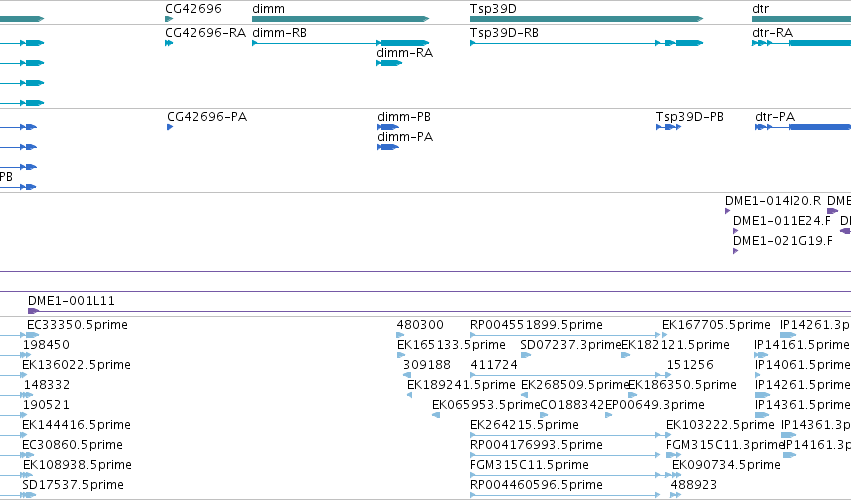Select the EC33350.5prime EST label
The height and width of the screenshot is (500, 851).
coord(77,325)
